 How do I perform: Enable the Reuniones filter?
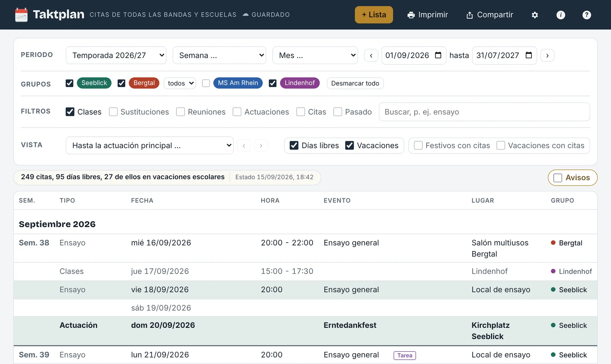180,112
